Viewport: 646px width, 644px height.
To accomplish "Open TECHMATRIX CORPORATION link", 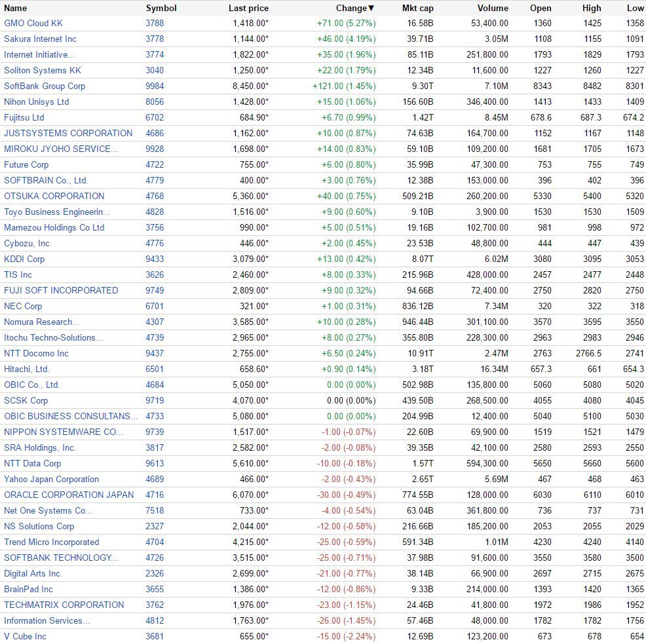I will tap(64, 605).
